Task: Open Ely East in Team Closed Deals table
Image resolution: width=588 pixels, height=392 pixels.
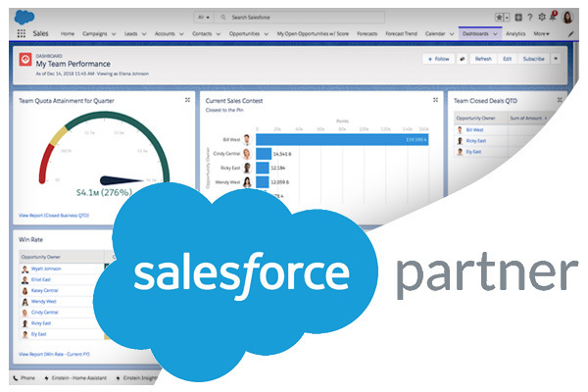Action: point(473,152)
